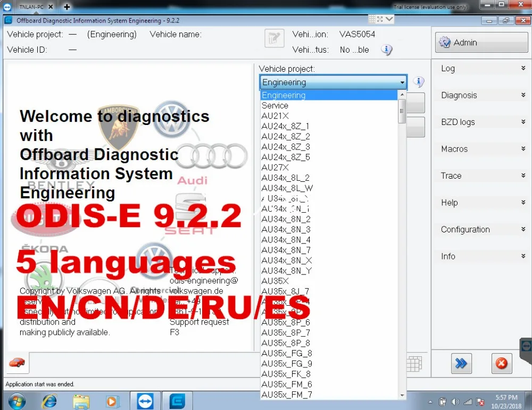Expand the Log section
Screen dimensions: 532x410
[481, 69]
